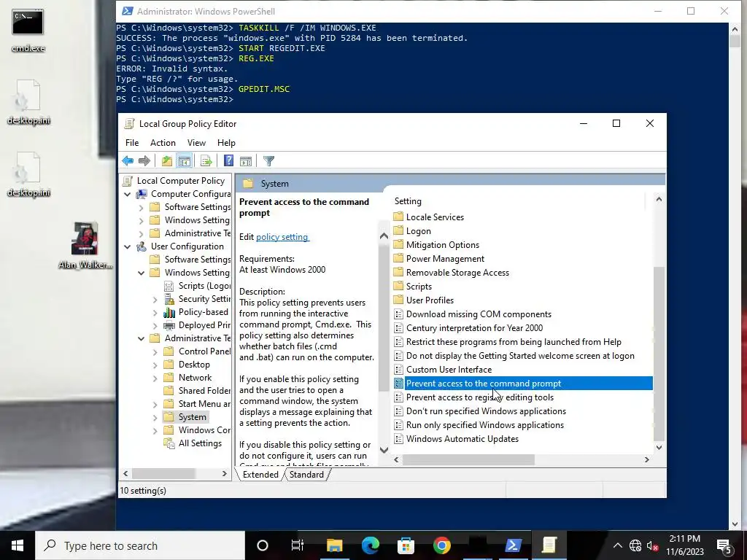Minimize the PowerShell window
This screenshot has height=560, width=747.
click(658, 11)
